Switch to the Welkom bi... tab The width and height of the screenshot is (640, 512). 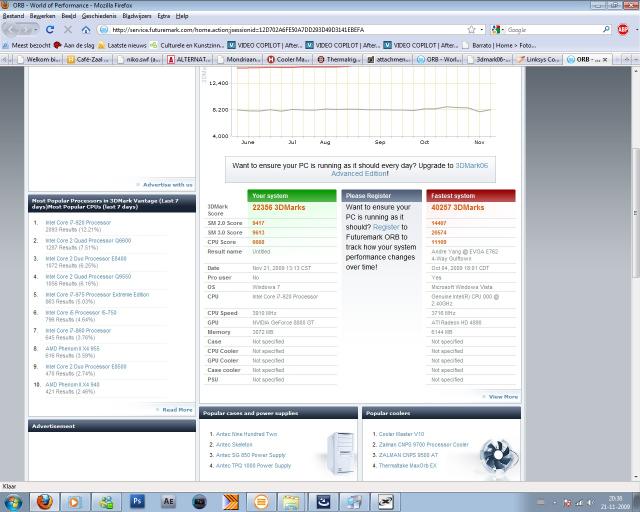39,60
